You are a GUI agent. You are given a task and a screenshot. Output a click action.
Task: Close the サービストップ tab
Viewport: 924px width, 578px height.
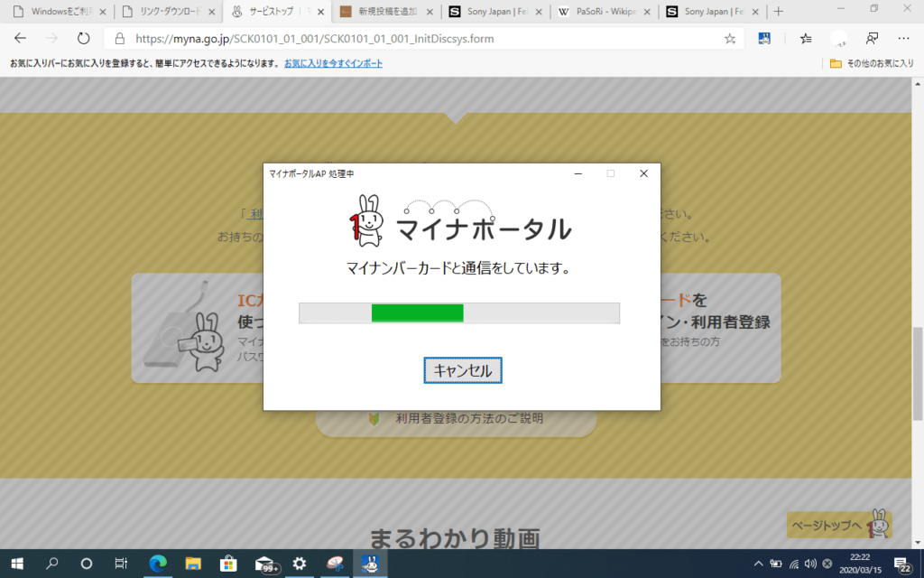[x=321, y=12]
